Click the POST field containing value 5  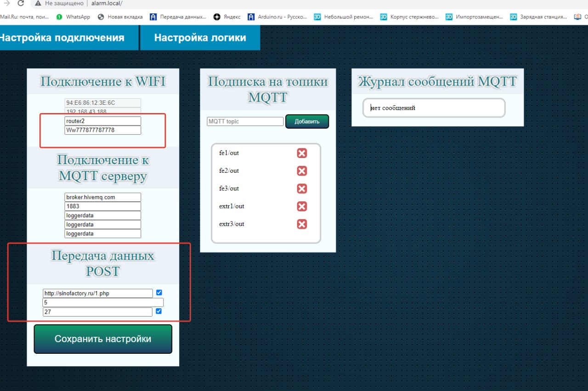103,302
